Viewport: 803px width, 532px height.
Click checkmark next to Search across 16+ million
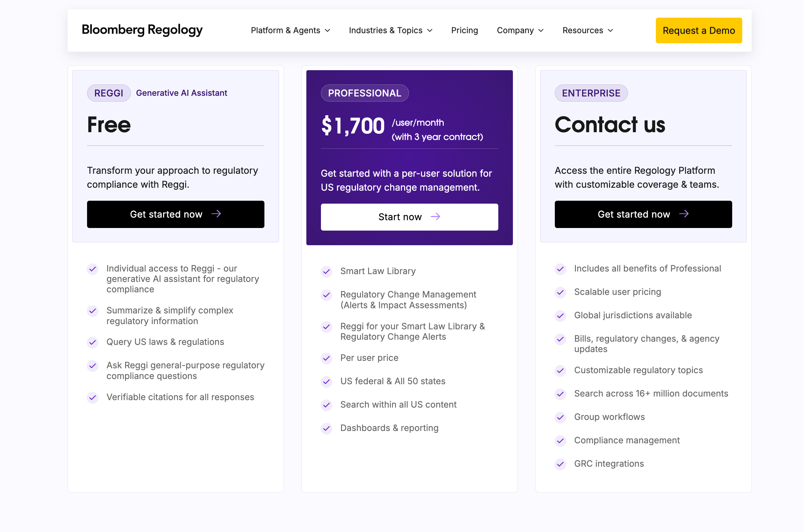point(560,394)
